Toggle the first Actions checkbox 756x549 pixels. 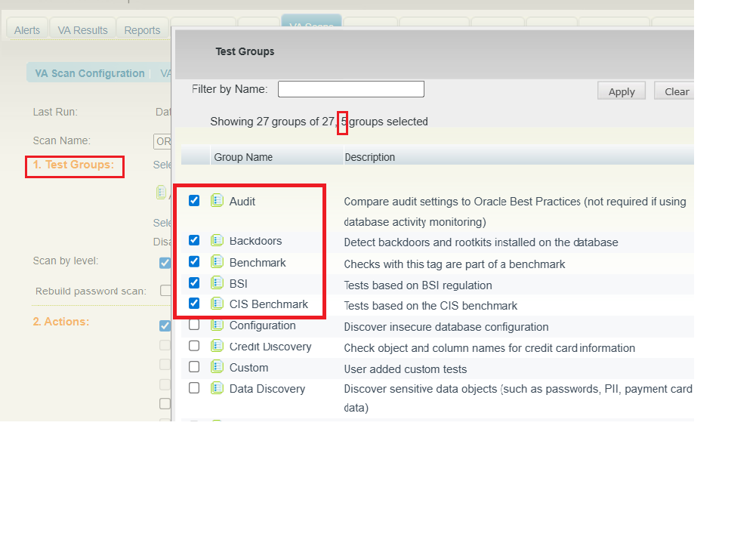[165, 325]
